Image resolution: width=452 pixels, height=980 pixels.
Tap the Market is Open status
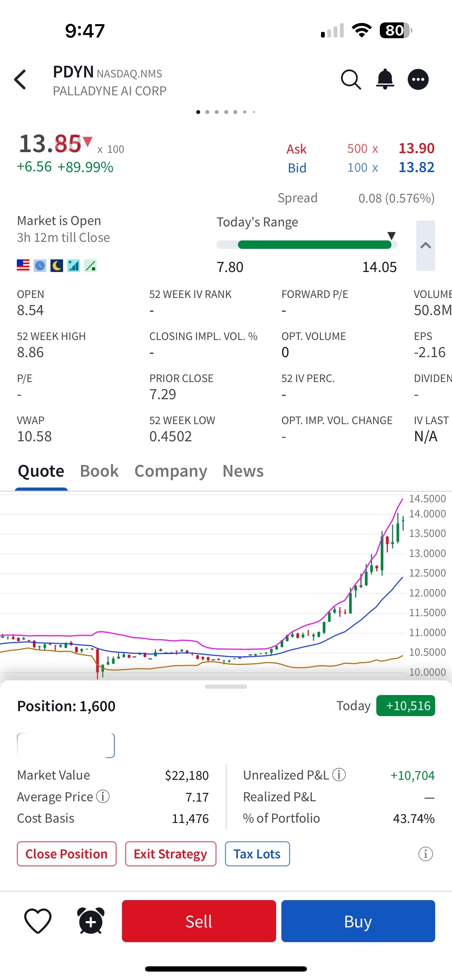click(x=59, y=221)
